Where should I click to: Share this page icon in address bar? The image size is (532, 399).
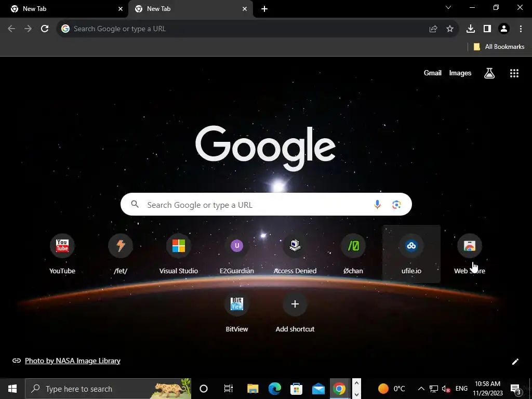(x=433, y=29)
